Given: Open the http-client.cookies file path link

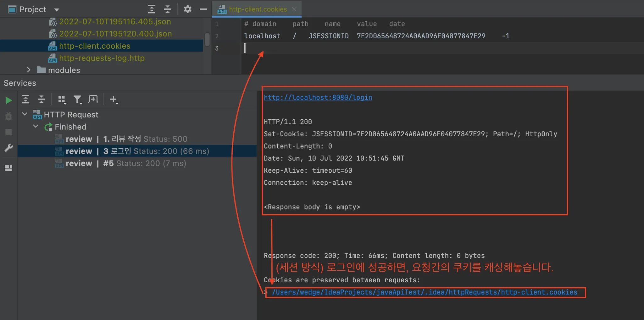Looking at the screenshot, I should pos(424,292).
